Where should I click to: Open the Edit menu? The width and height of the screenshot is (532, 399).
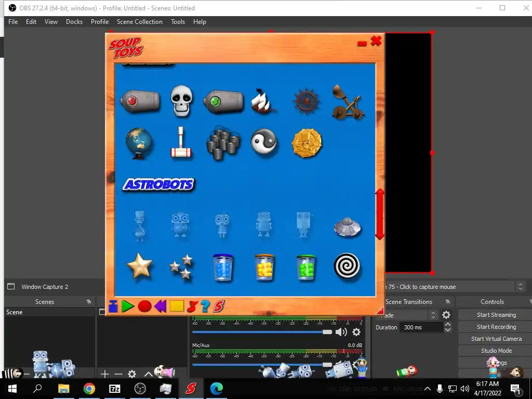point(31,22)
